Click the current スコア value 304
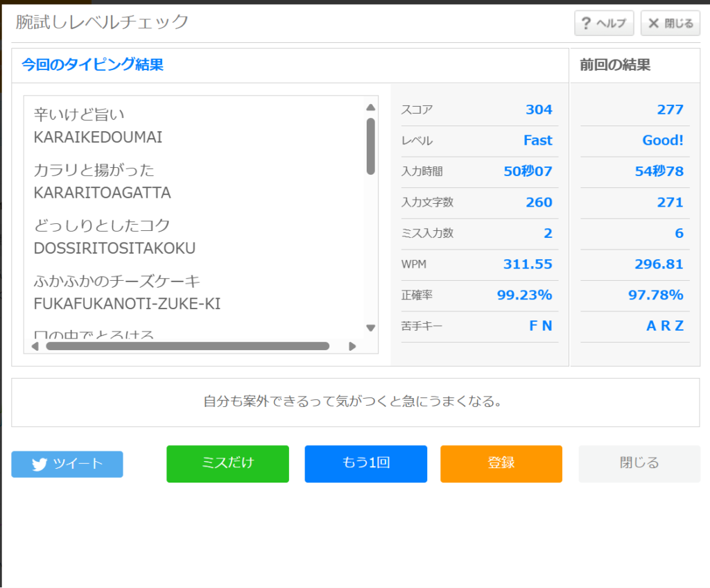The image size is (710, 588). [539, 110]
